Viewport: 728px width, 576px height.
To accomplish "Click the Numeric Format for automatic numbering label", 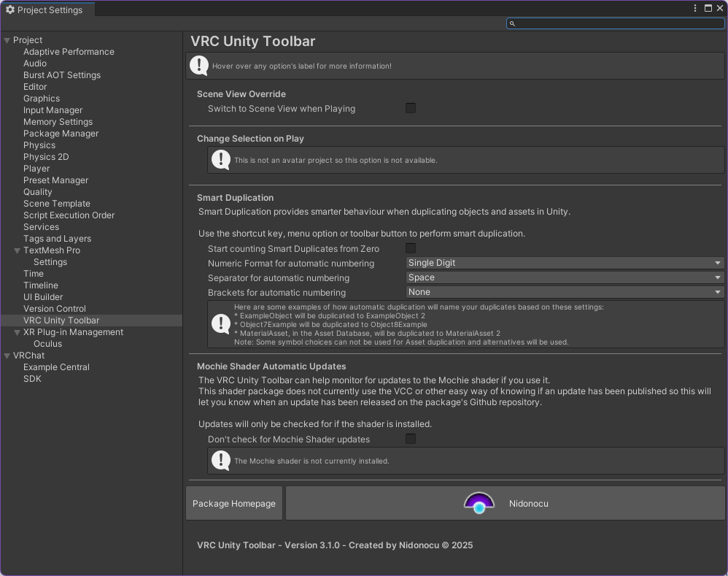I will point(290,264).
